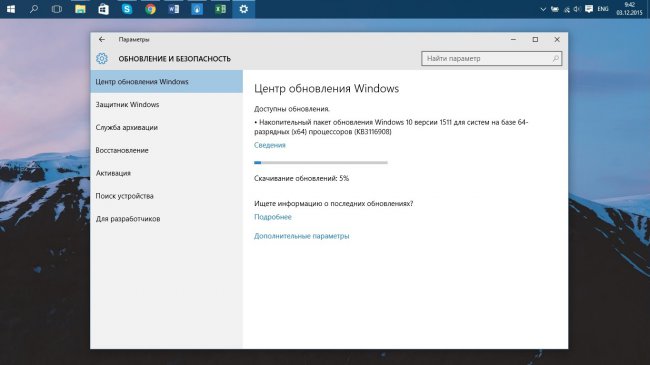Open the Windows Start menu
The height and width of the screenshot is (365, 650).
[x=11, y=9]
